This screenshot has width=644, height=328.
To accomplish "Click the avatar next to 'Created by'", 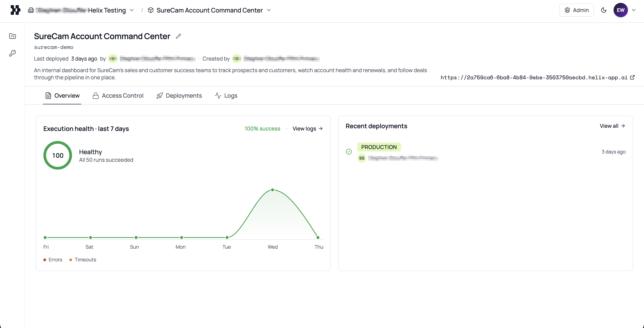I will [237, 59].
